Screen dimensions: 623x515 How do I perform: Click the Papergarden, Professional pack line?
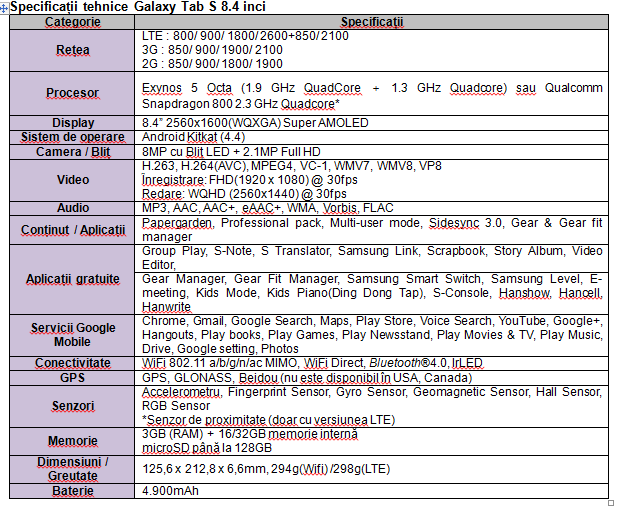click(372, 223)
